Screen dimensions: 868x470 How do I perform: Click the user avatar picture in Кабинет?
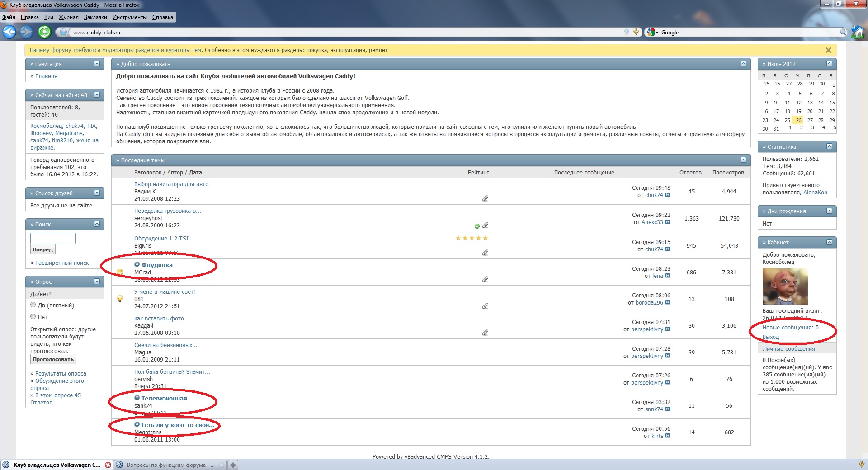785,286
